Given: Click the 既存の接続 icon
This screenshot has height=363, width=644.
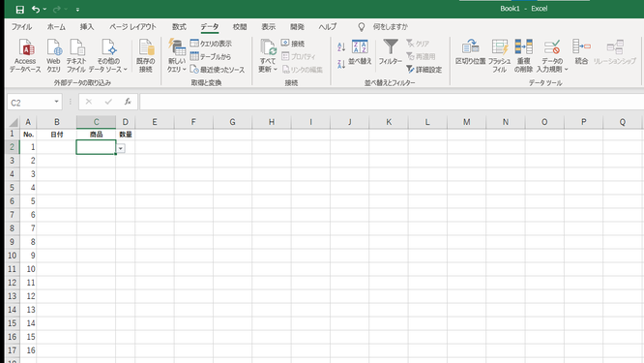Looking at the screenshot, I should [146, 56].
